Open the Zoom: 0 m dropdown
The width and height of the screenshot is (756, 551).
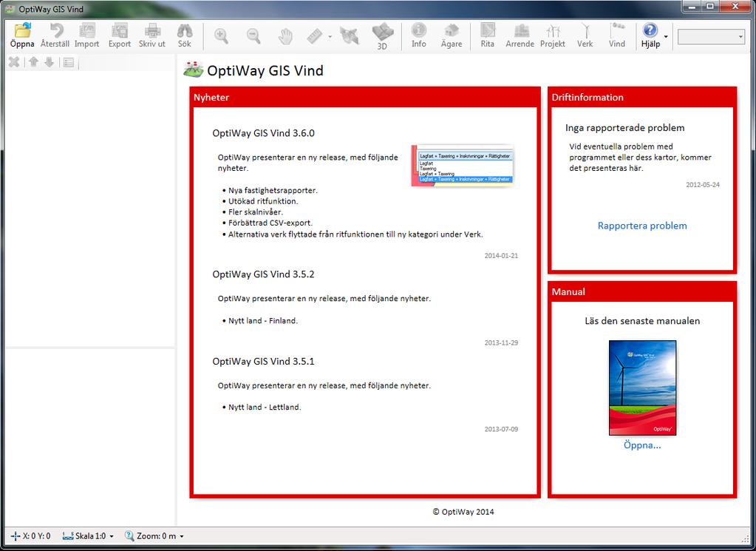point(154,535)
